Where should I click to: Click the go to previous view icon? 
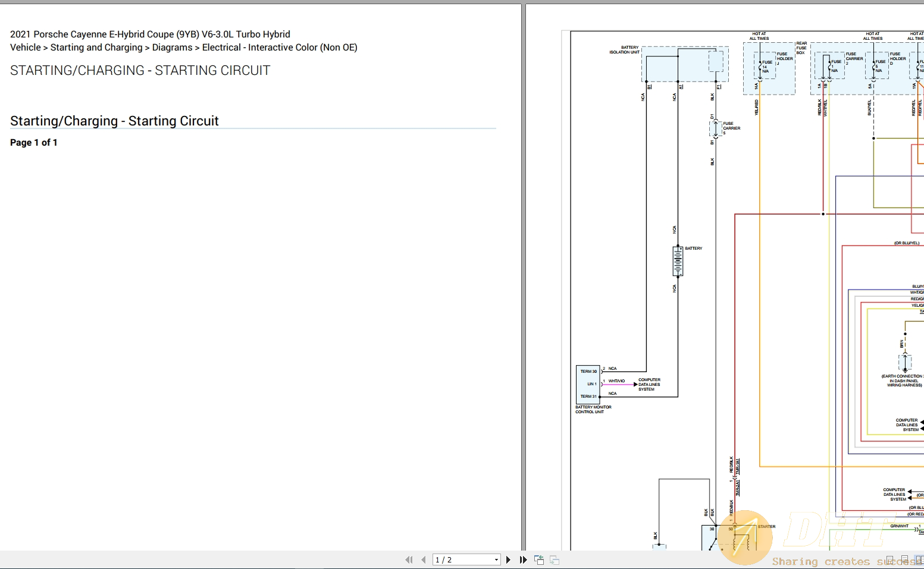tap(539, 559)
